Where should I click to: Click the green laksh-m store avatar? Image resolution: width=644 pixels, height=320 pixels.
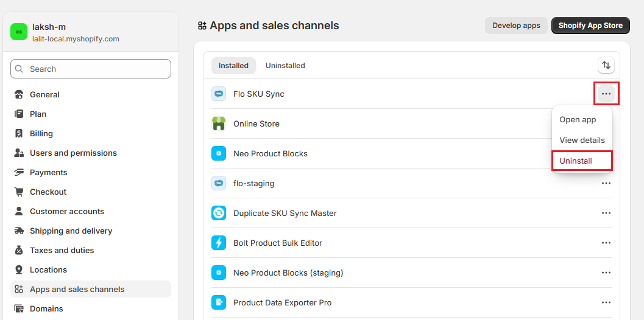[x=19, y=32]
